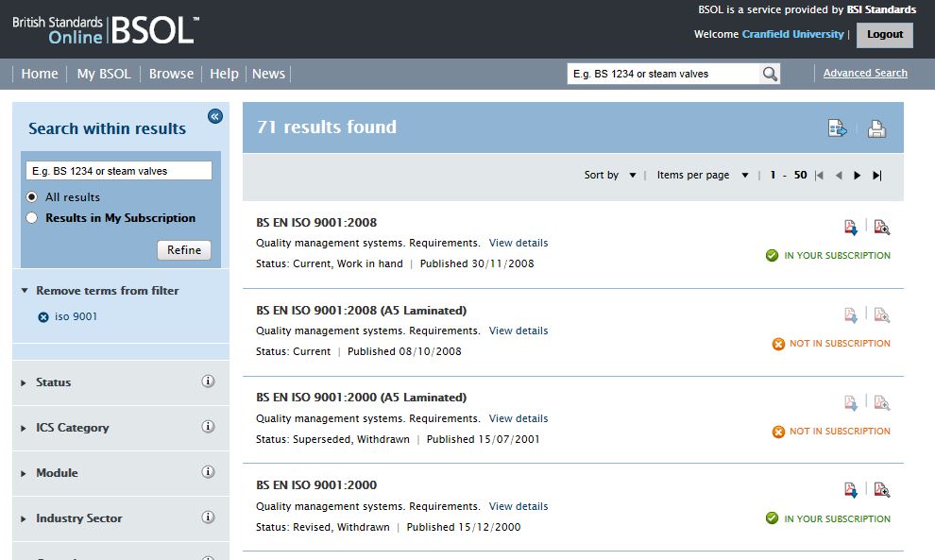This screenshot has width=935, height=560.
Task: Click the print results icon
Action: (x=876, y=128)
